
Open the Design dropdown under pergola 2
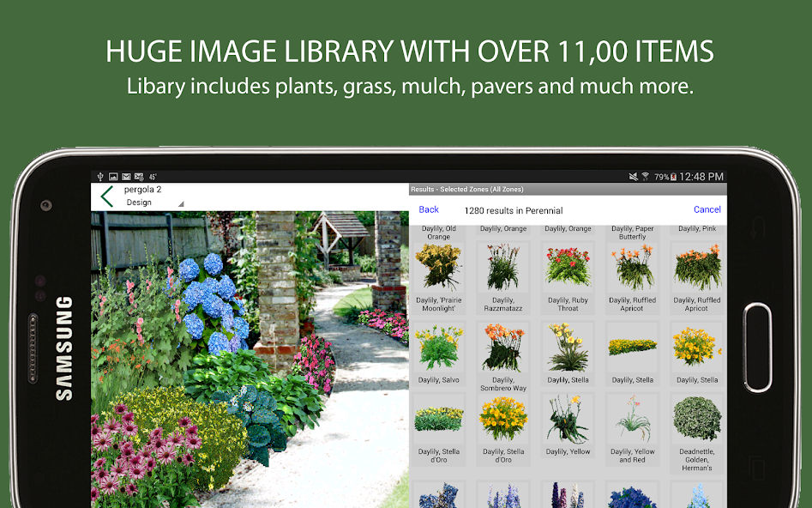coord(147,203)
